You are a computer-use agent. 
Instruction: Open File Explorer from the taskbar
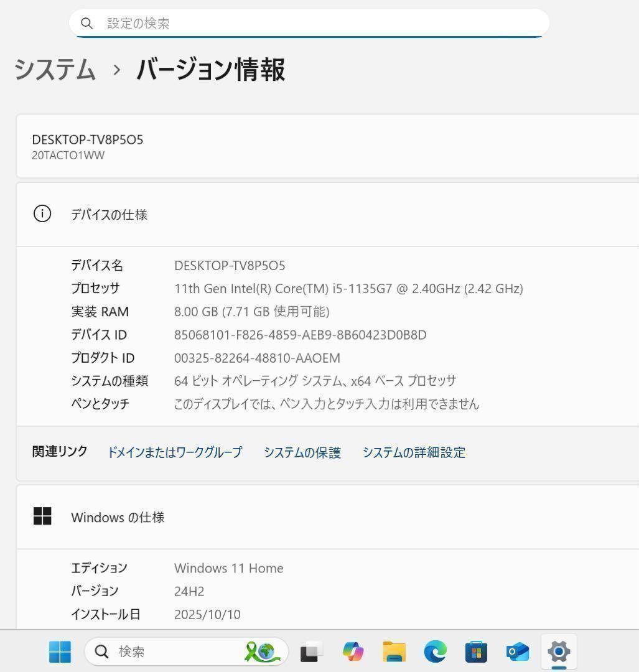tap(393, 651)
